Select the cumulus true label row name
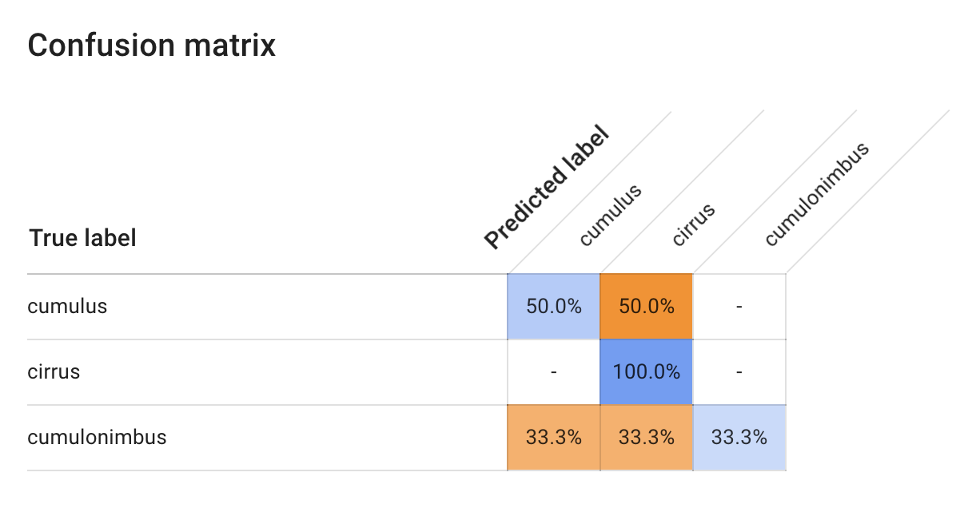Image resolution: width=980 pixels, height=508 pixels. tap(67, 307)
